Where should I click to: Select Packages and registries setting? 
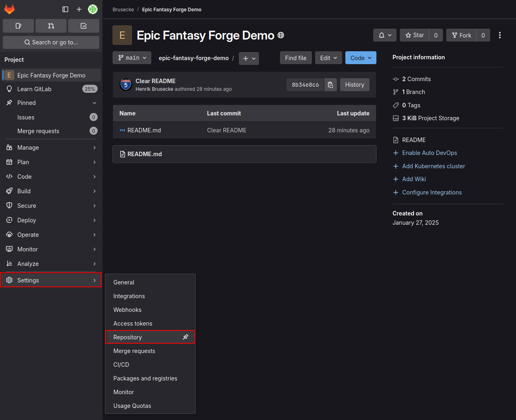[150, 378]
